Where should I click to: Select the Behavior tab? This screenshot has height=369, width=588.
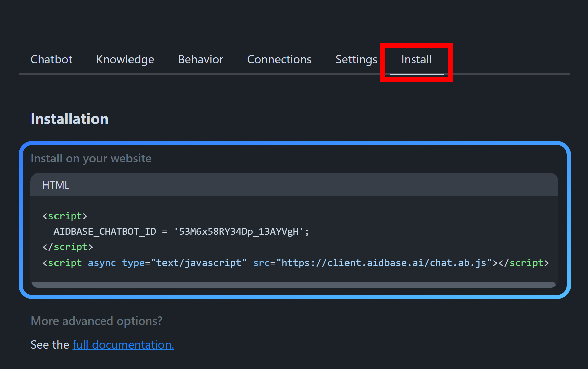(200, 59)
